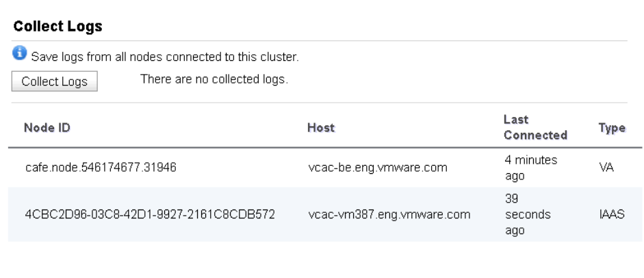Screen dimensions: 644x278
Task: Click 'There are no collected logs' status text
Action: click(214, 79)
